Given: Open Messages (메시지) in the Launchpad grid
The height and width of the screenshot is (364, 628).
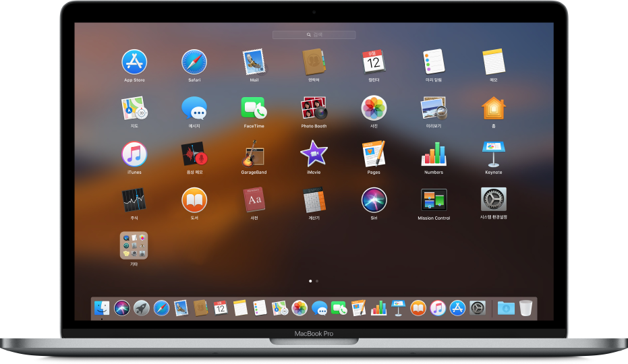Looking at the screenshot, I should point(194,108).
